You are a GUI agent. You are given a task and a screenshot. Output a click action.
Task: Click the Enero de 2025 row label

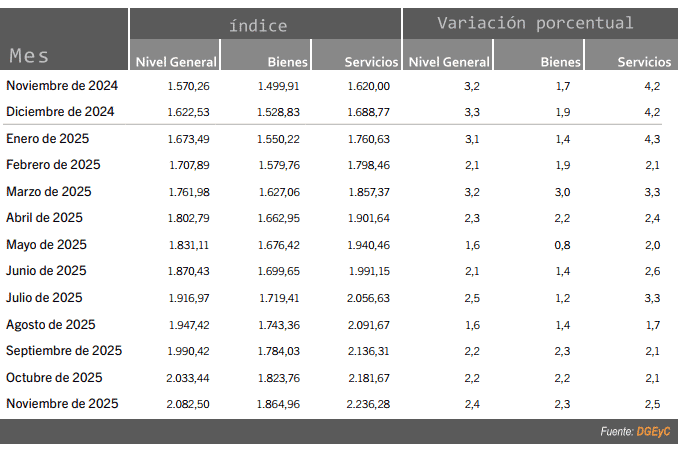(x=49, y=138)
